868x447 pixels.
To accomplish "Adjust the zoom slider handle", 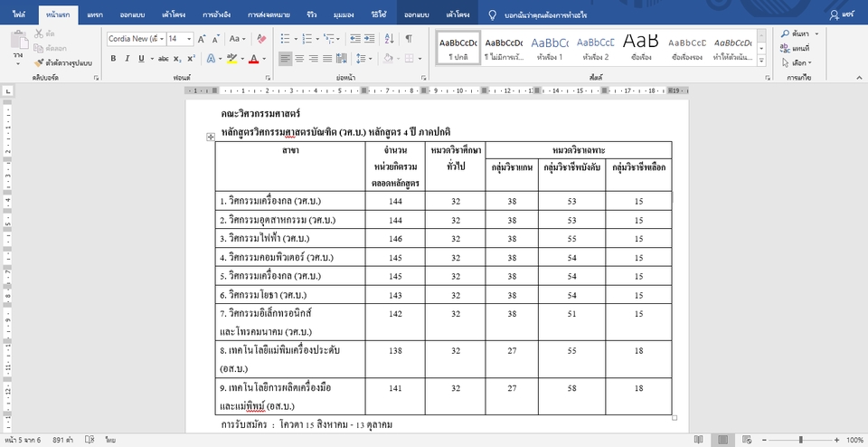I will pyautogui.click(x=800, y=440).
